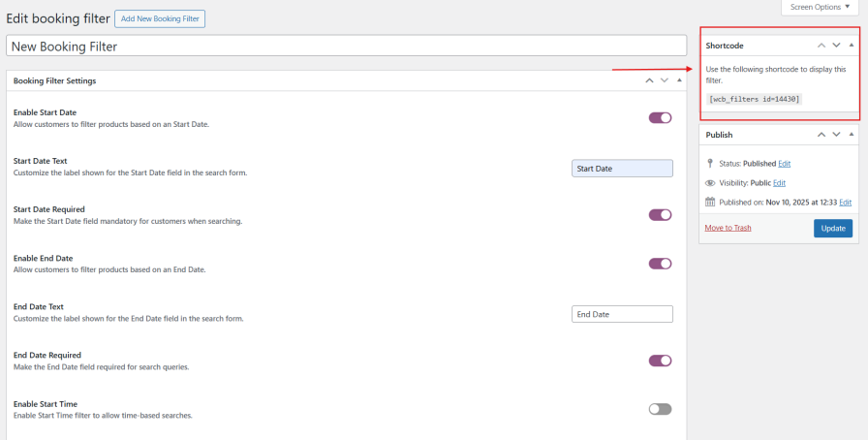The width and height of the screenshot is (868, 440).
Task: Move Shortcode panel up using arrow icon
Action: (x=821, y=46)
